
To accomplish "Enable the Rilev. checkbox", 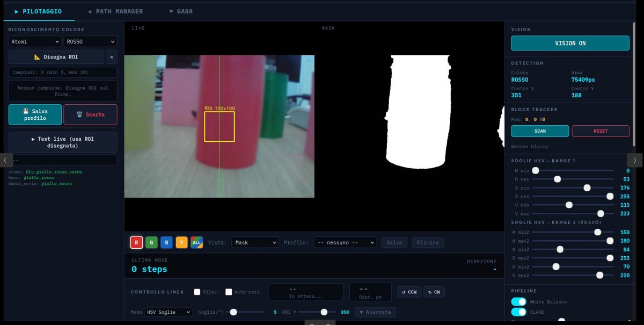I will [x=197, y=292].
